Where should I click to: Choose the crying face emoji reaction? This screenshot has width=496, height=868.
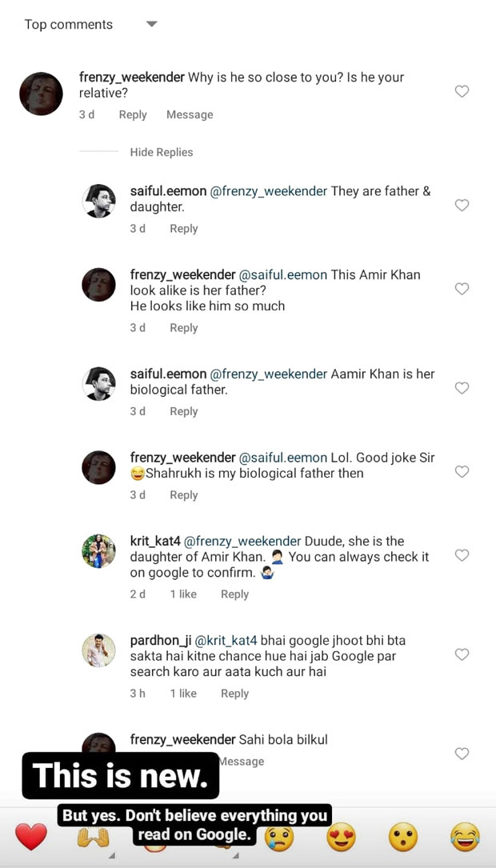(x=278, y=837)
